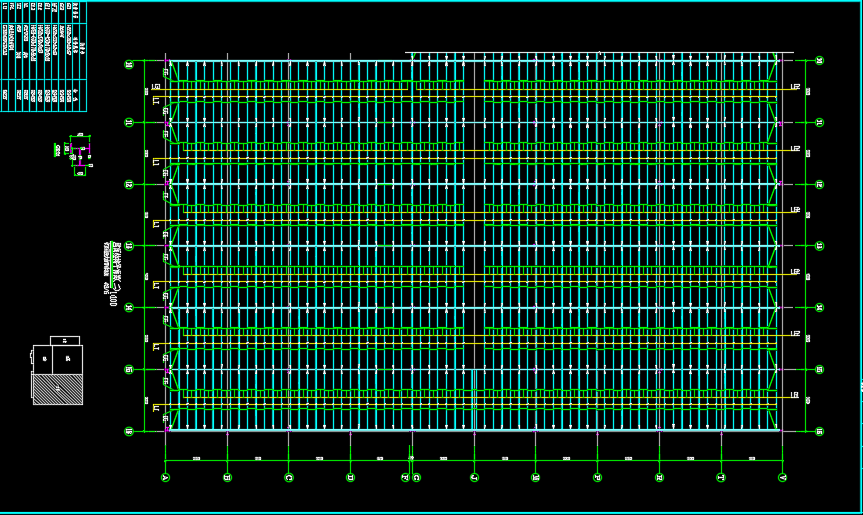
Task: Click the top-right green grid axis bubble
Action: click(819, 62)
